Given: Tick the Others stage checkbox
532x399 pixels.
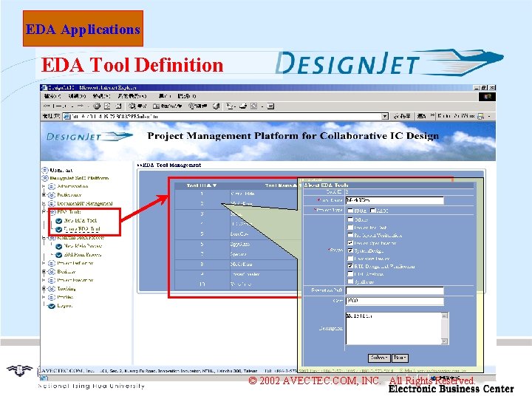Looking at the screenshot, I should 350,219.
